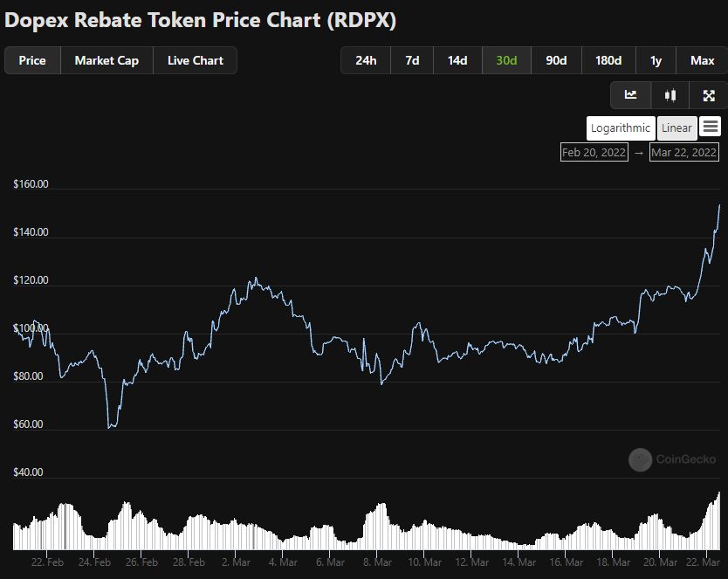Image resolution: width=728 pixels, height=579 pixels.
Task: Enable Logarithmic scale
Action: [x=621, y=128]
